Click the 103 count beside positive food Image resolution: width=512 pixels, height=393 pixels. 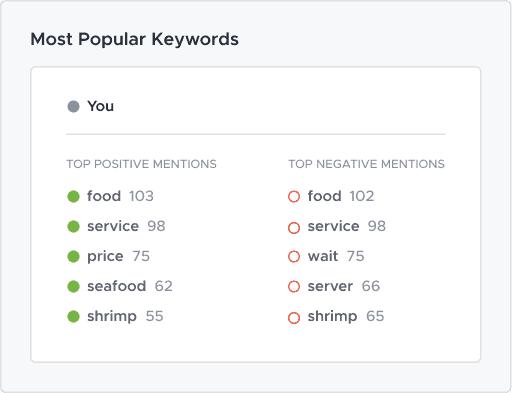pyautogui.click(x=141, y=196)
